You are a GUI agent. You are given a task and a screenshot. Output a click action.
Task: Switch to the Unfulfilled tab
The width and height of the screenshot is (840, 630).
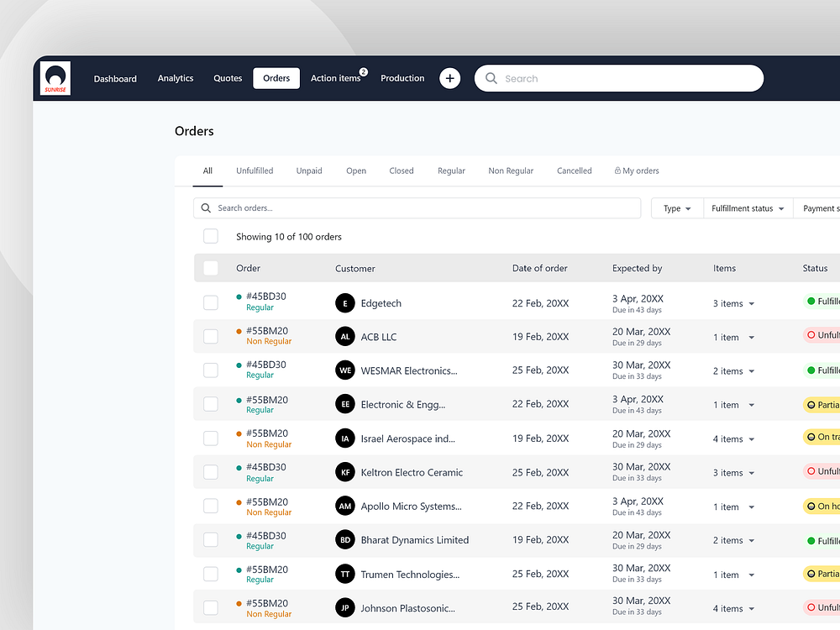(x=255, y=171)
